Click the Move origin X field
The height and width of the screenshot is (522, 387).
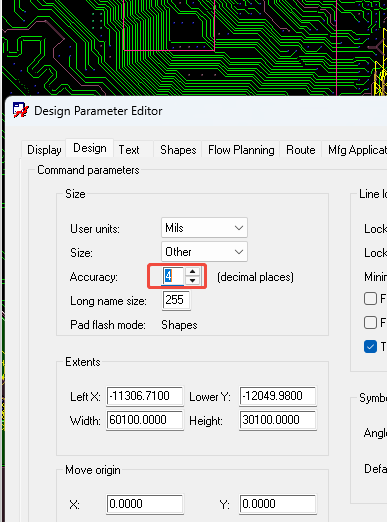[145, 504]
